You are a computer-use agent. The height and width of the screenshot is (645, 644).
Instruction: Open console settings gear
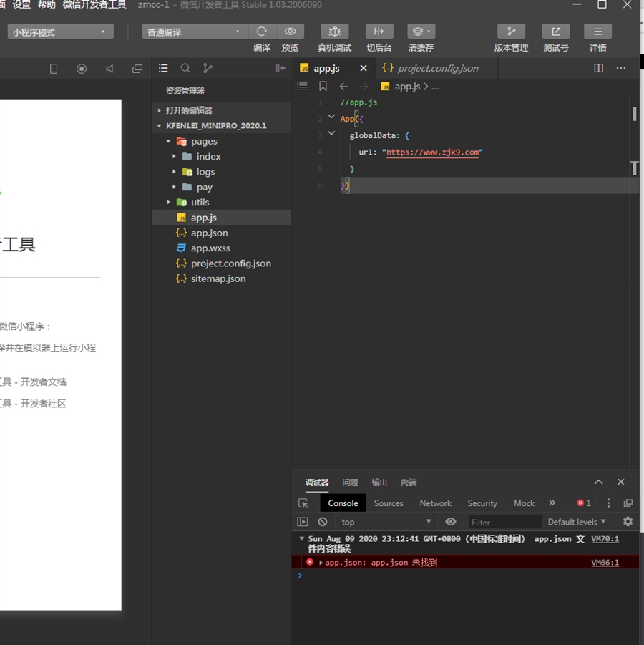(x=628, y=522)
